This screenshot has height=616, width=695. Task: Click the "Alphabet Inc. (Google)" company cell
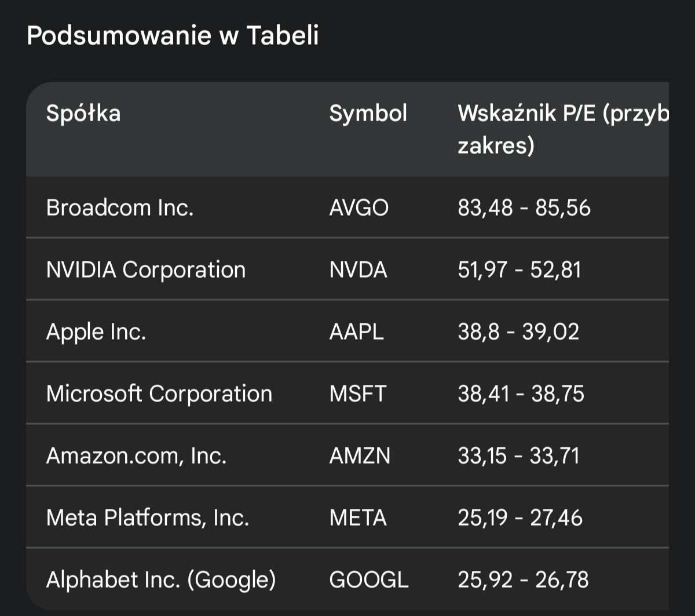point(161,579)
